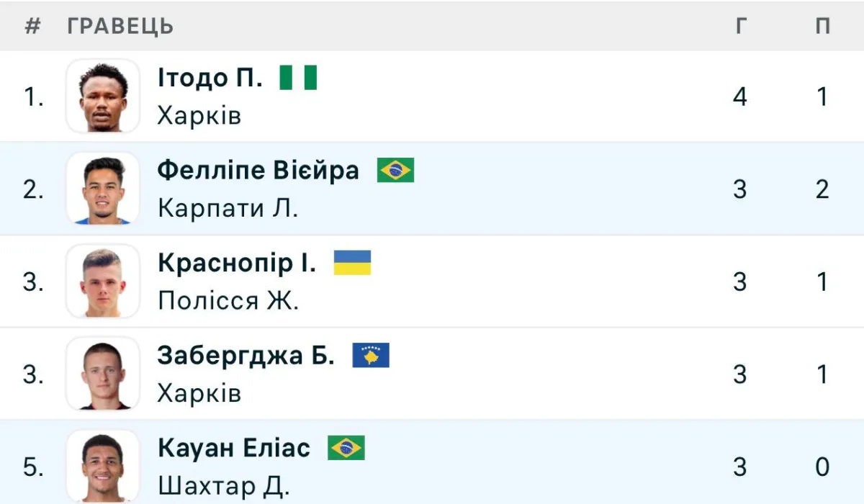Click the Brazil flag next to Фелліпе Віейра
This screenshot has width=864, height=504.
[395, 171]
